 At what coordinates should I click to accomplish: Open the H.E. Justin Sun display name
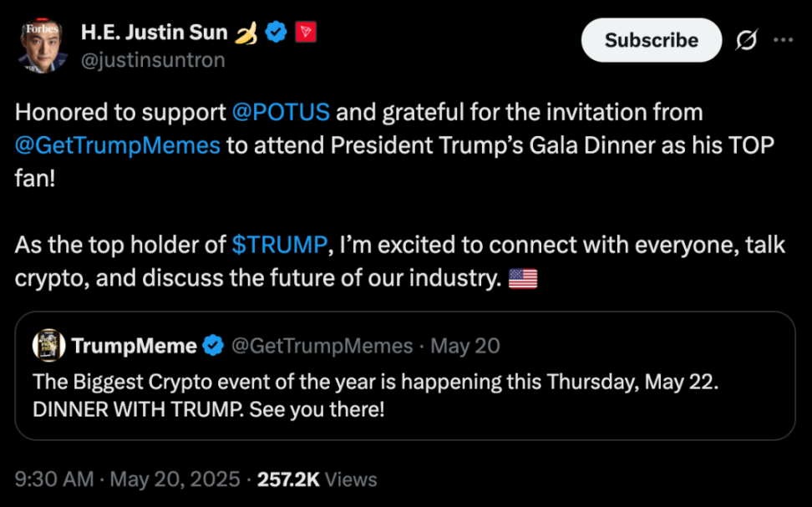154,33
